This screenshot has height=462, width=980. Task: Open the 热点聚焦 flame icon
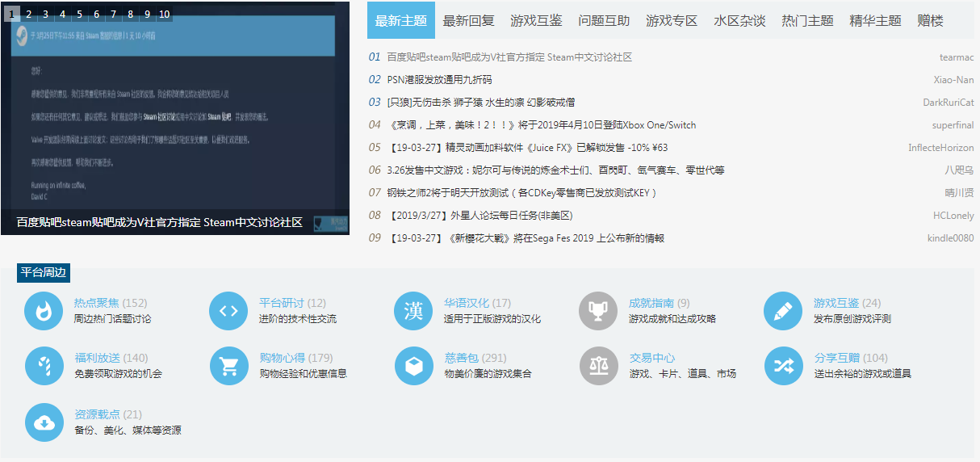point(44,311)
